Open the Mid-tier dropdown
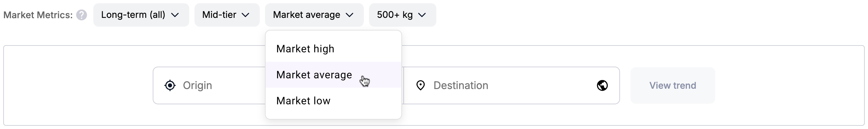This screenshot has width=868, height=129. coord(227,15)
